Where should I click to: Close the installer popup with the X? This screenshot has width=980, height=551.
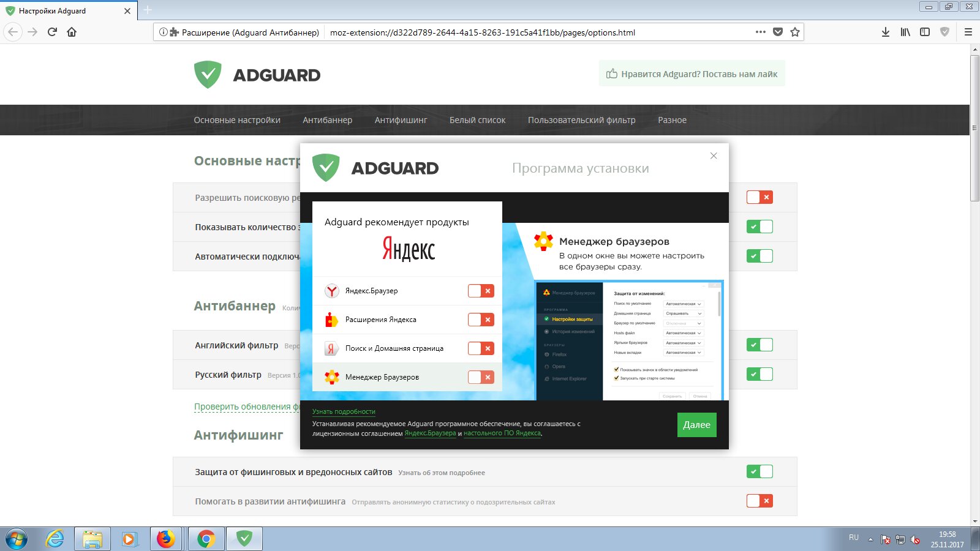[714, 156]
